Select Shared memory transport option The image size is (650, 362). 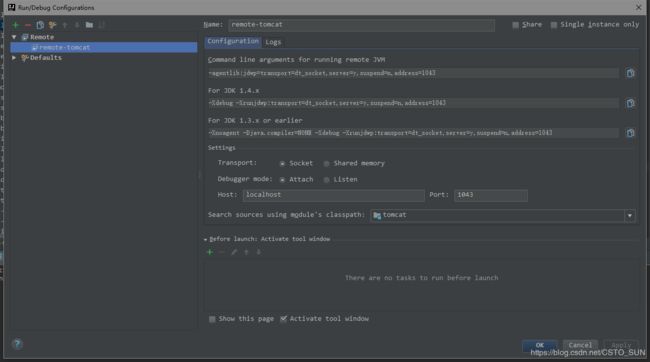point(327,164)
